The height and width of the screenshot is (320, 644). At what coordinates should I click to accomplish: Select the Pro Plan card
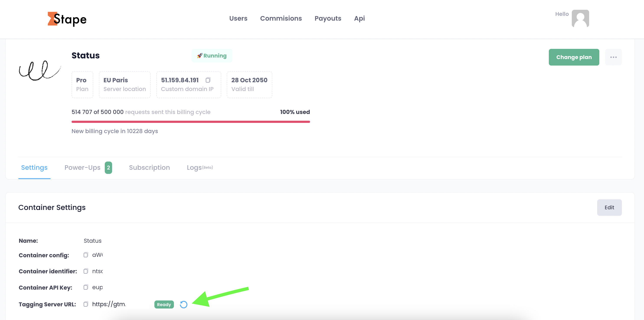82,84
